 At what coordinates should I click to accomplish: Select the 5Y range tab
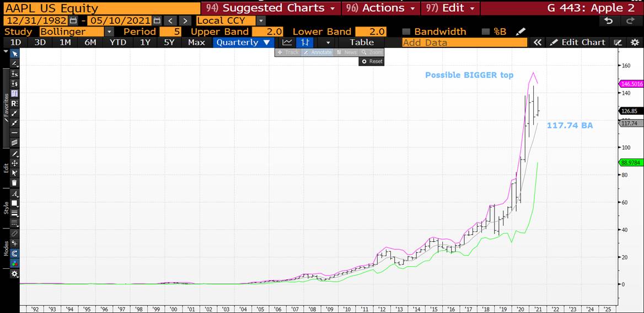[169, 43]
